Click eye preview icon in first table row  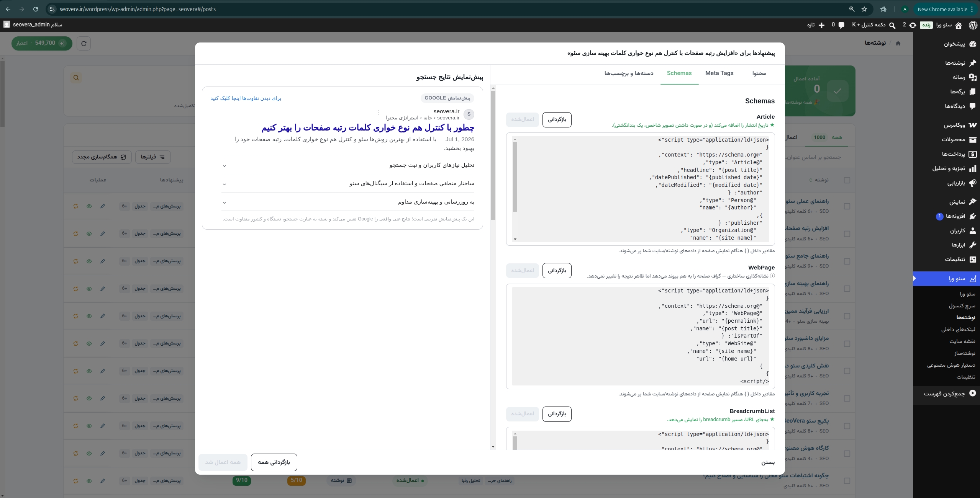coord(89,206)
